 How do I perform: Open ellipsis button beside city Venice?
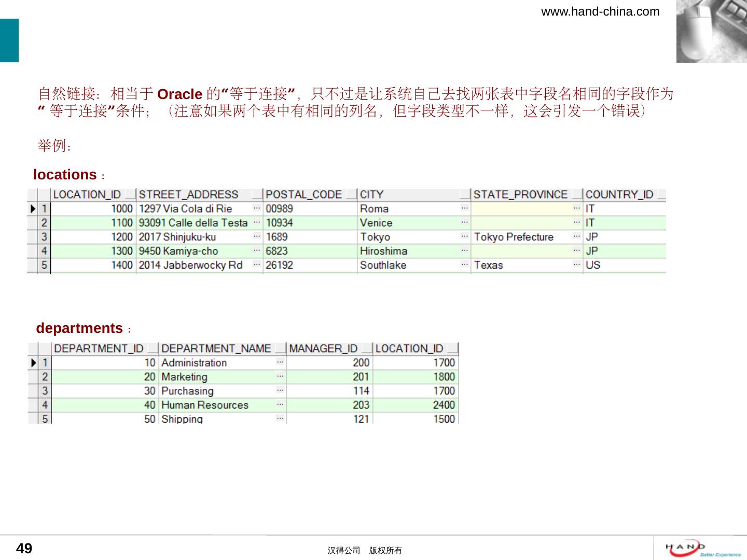pos(465,222)
